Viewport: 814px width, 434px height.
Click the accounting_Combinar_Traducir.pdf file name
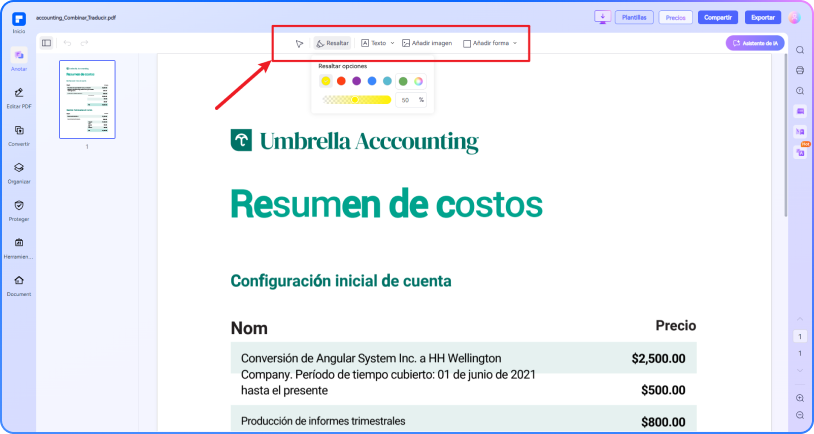pyautogui.click(x=76, y=18)
